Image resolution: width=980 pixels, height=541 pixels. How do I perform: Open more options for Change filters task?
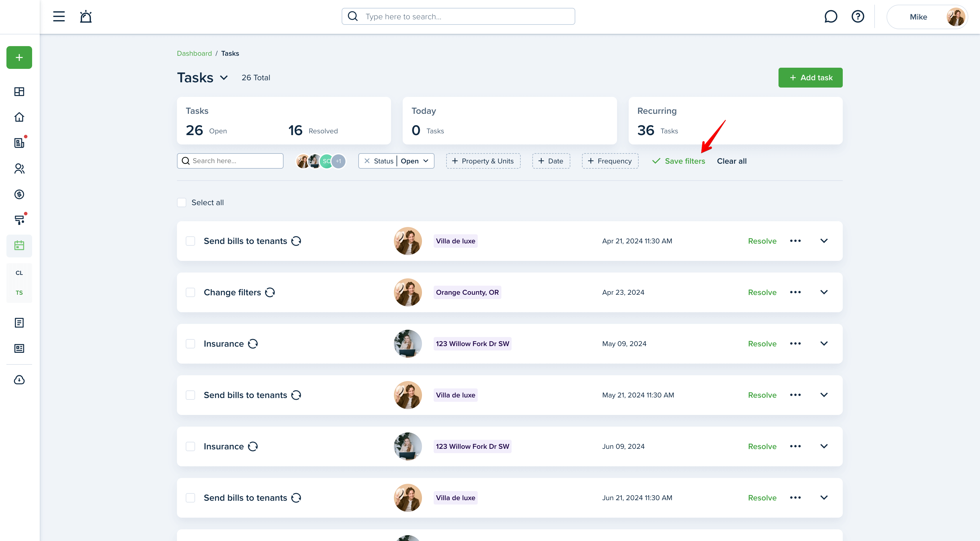[795, 292]
